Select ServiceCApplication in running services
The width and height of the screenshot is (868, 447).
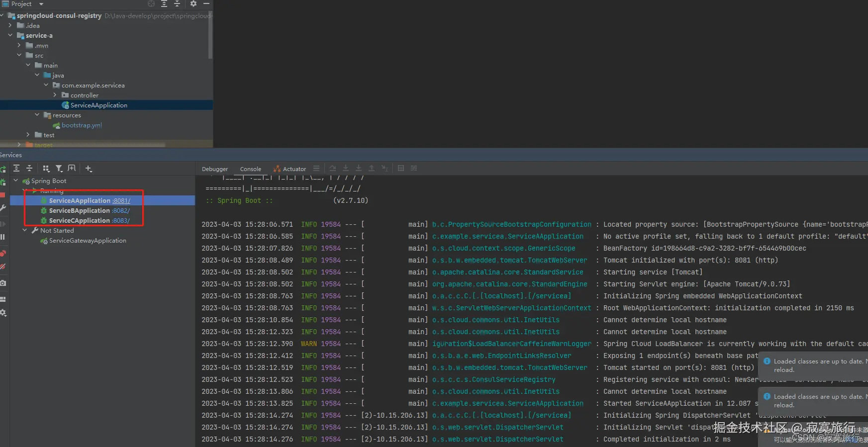[x=79, y=221]
